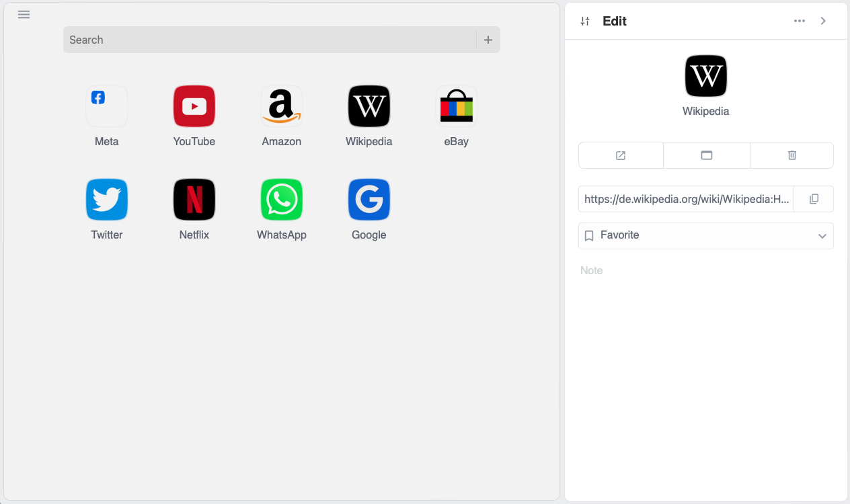Open the Meta bookmark icon
Screen dimensions: 850x504
click(x=107, y=106)
